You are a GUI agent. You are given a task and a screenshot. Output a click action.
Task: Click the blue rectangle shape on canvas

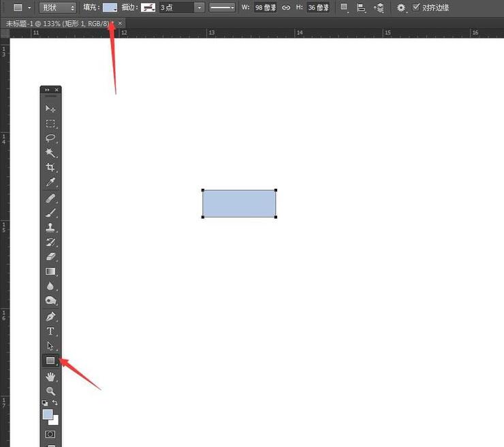point(239,203)
